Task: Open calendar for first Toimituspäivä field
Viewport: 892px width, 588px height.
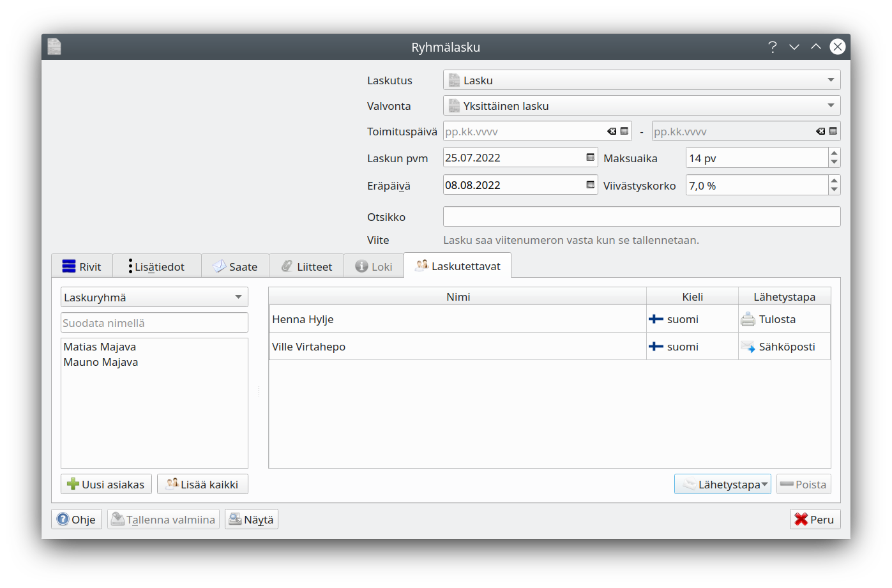Action: [x=624, y=132]
